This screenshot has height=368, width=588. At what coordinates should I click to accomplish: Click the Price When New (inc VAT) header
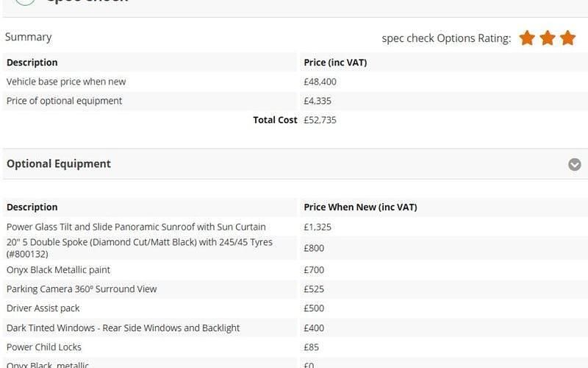tap(360, 208)
